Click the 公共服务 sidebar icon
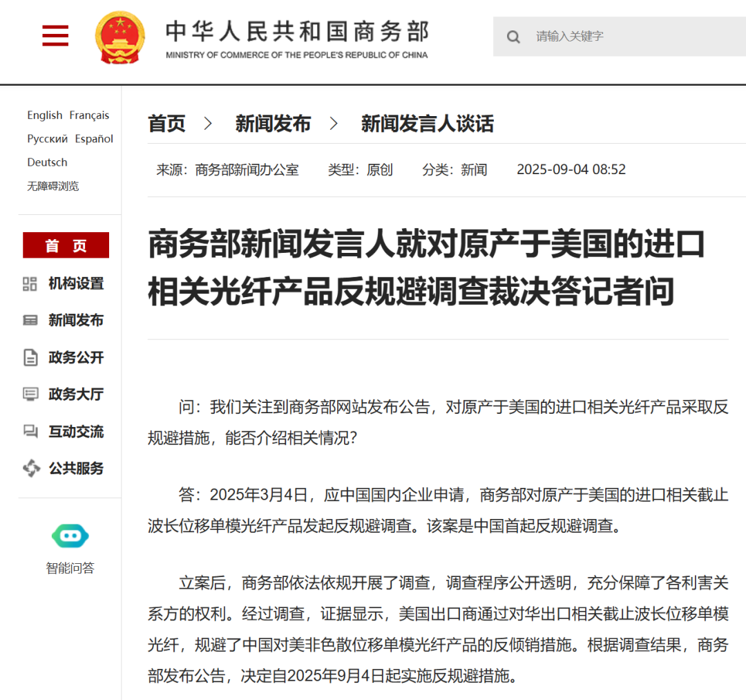The height and width of the screenshot is (700, 746). [31, 469]
